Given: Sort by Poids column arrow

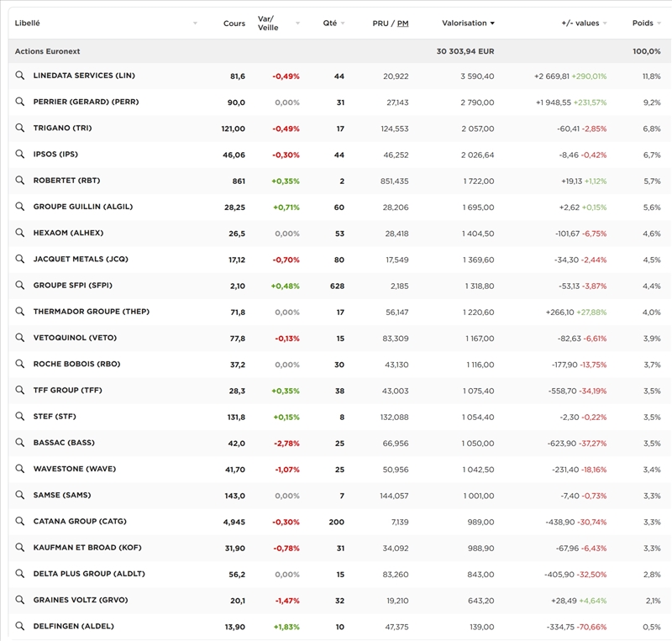Looking at the screenshot, I should 659,24.
